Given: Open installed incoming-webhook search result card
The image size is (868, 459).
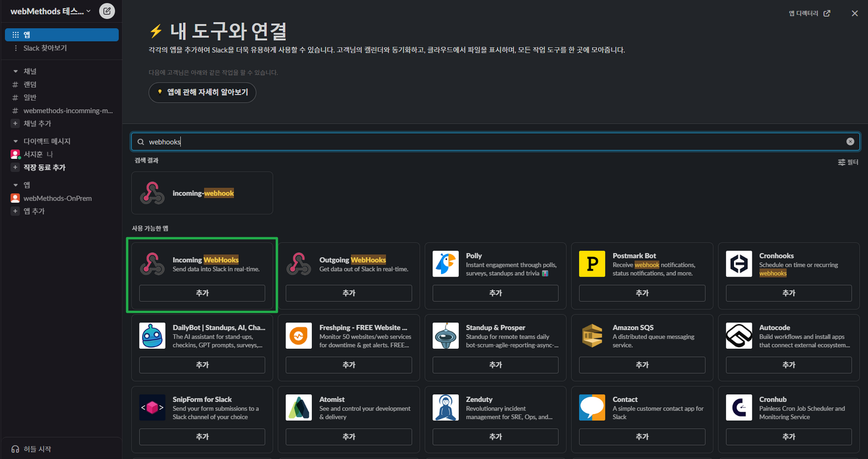Looking at the screenshot, I should pos(202,193).
